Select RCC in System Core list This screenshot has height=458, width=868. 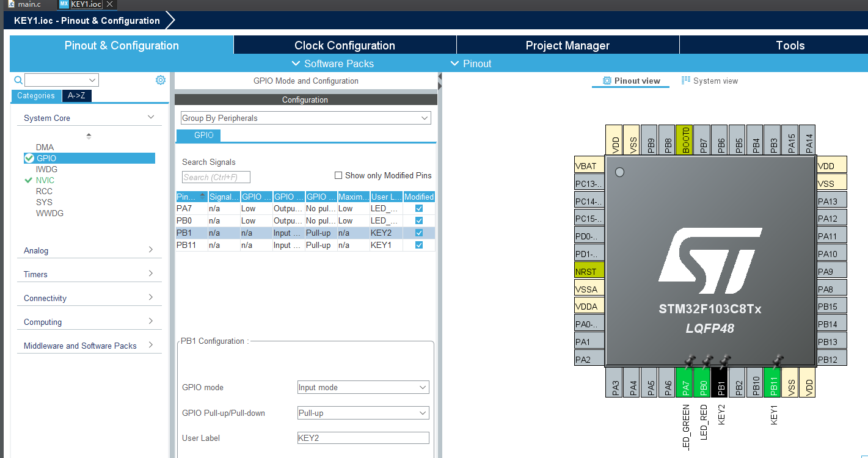(x=44, y=191)
